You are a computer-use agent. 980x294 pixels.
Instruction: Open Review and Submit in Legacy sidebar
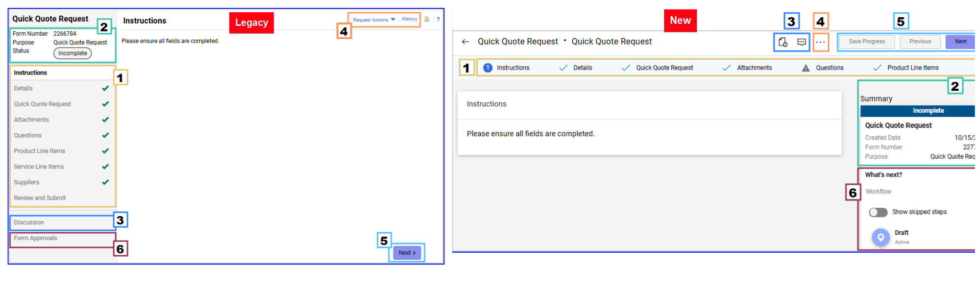pos(62,198)
